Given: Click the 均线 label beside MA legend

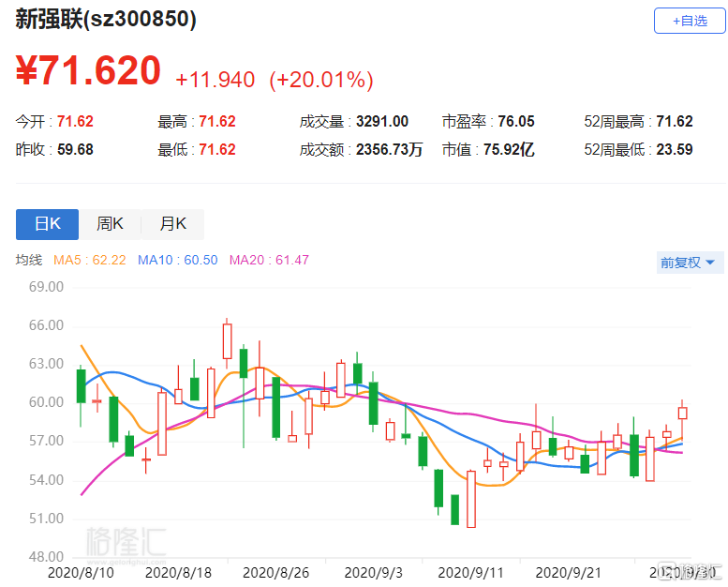Looking at the screenshot, I should pyautogui.click(x=29, y=260).
